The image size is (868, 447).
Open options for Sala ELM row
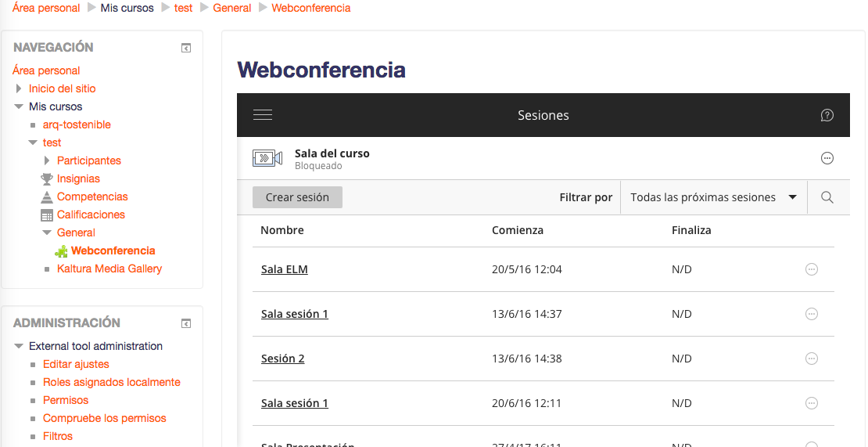(811, 269)
